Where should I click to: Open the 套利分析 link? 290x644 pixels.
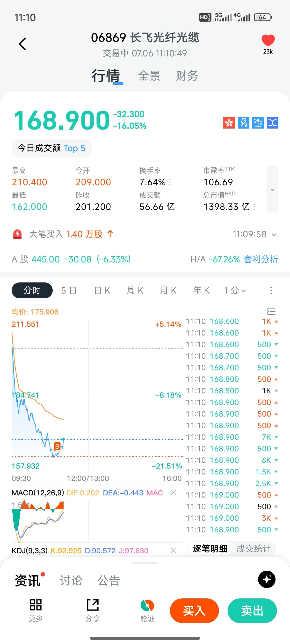(x=261, y=259)
